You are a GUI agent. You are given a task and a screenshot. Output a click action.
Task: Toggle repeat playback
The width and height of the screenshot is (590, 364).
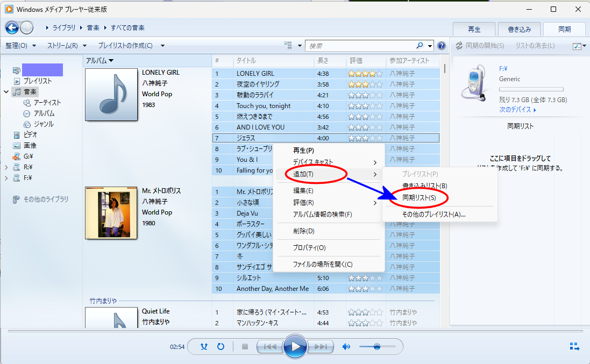pos(221,347)
